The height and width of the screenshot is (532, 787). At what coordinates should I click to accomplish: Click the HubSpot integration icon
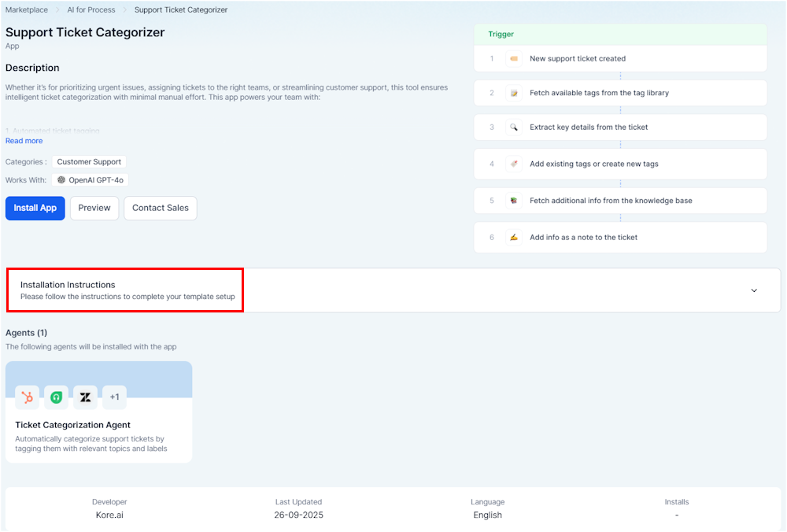pyautogui.click(x=28, y=397)
